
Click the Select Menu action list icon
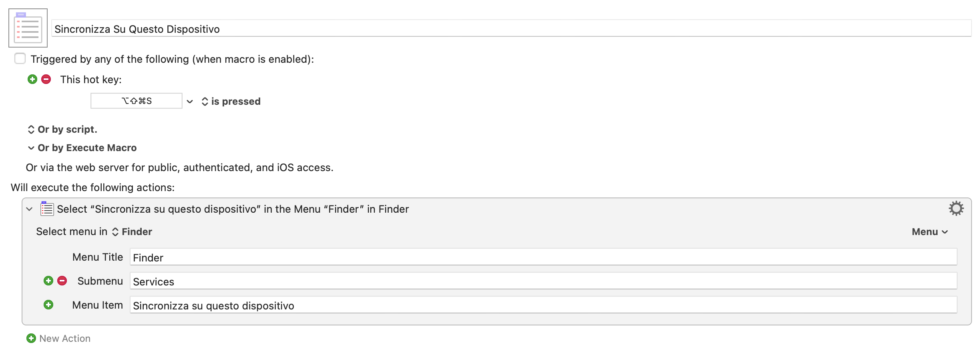pos(47,208)
